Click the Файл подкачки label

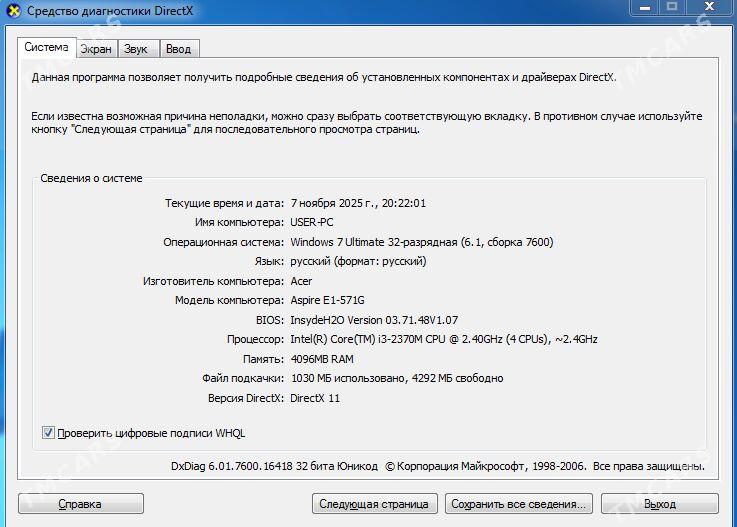tap(243, 378)
